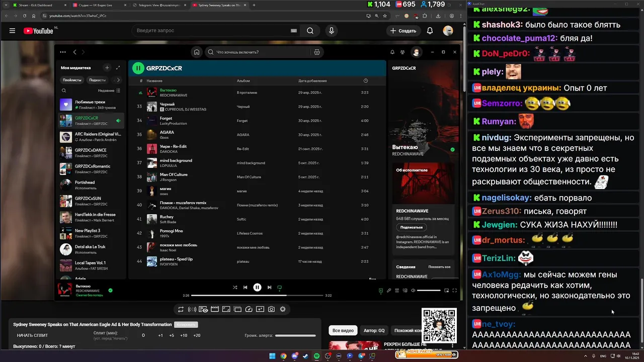
Task: Search within the Spotify library
Action: click(x=64, y=90)
